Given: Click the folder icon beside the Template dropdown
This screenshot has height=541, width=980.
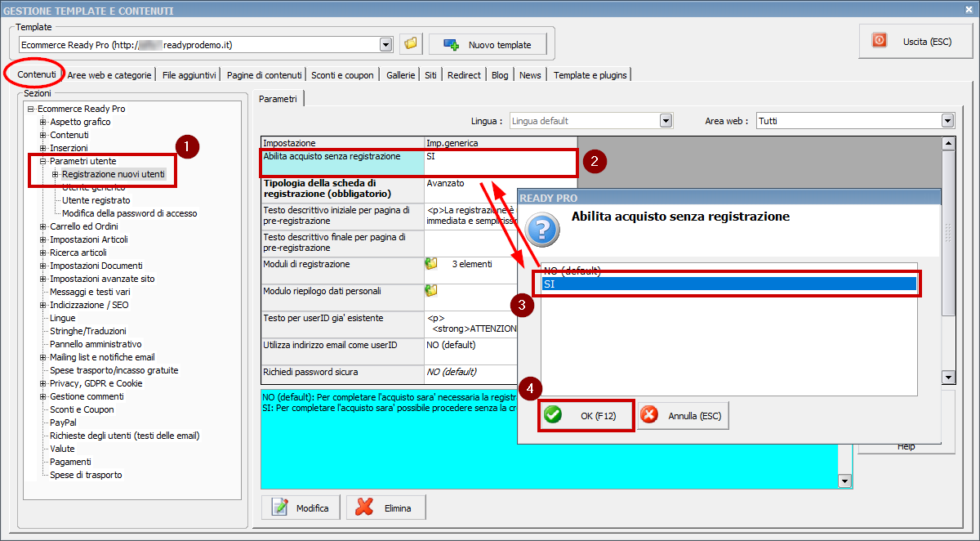Looking at the screenshot, I should (x=410, y=43).
